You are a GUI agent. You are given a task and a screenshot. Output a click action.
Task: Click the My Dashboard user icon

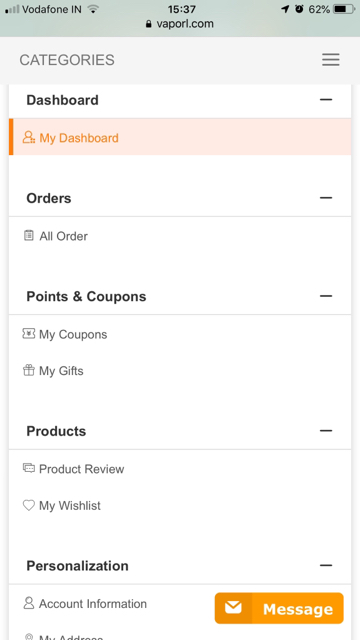(29, 137)
